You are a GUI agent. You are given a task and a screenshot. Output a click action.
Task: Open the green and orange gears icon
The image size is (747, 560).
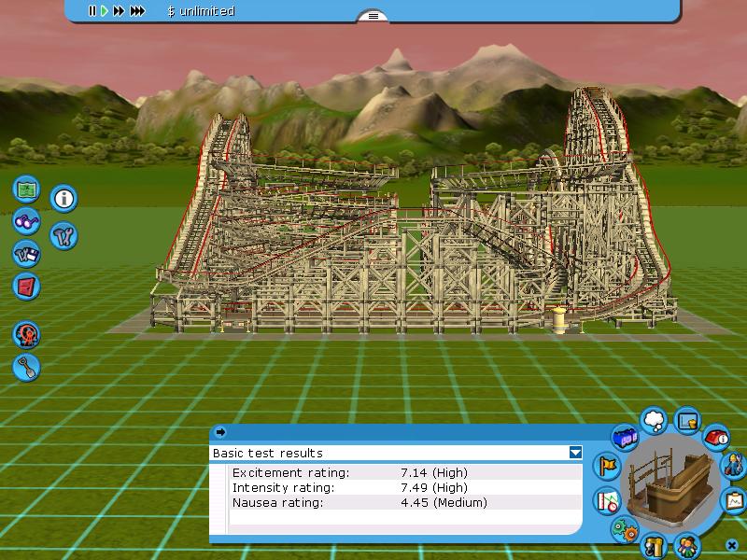625,529
